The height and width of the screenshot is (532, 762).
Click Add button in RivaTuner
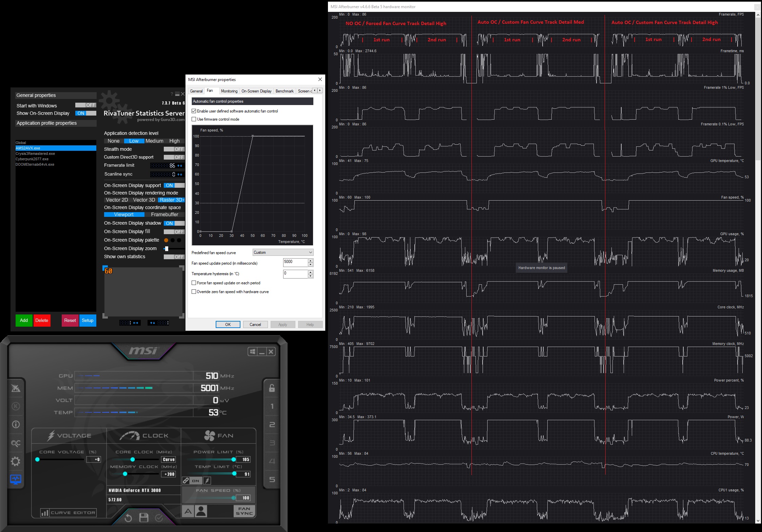pos(24,321)
